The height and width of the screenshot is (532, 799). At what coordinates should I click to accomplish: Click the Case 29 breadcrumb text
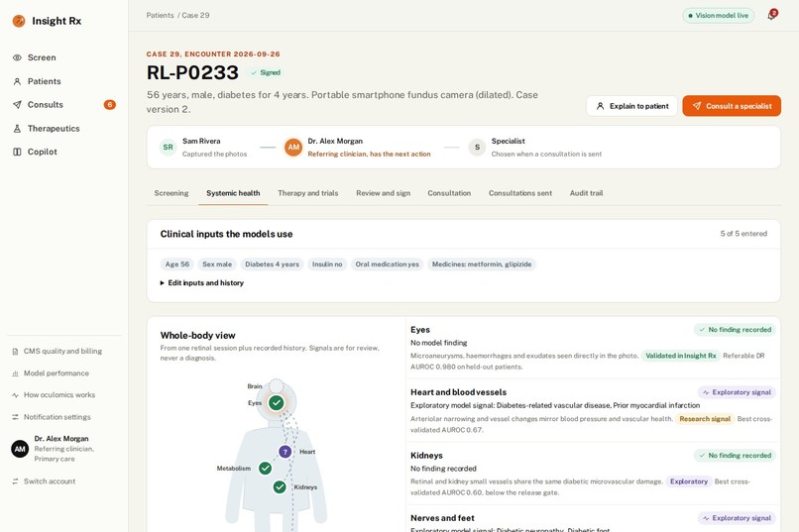[x=195, y=15]
